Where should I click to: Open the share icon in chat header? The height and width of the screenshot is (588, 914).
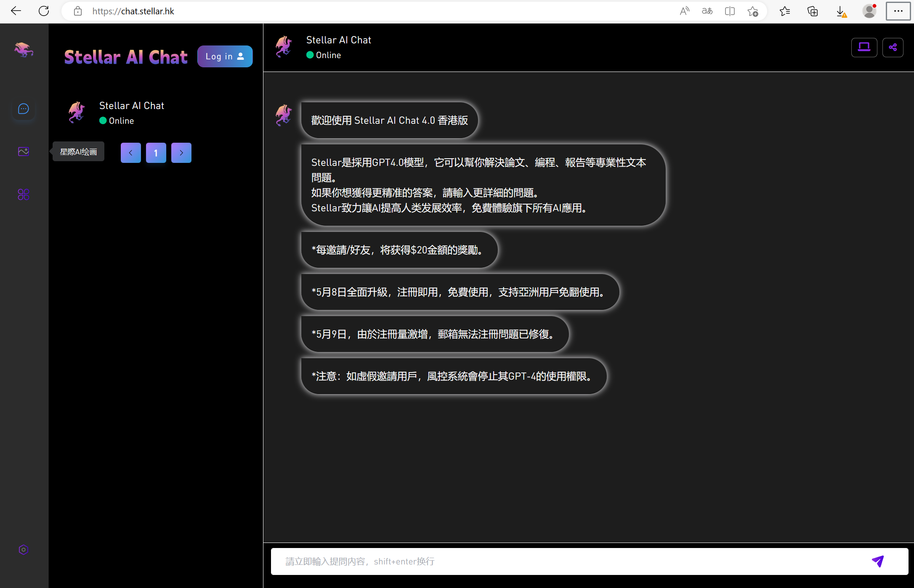coord(893,47)
